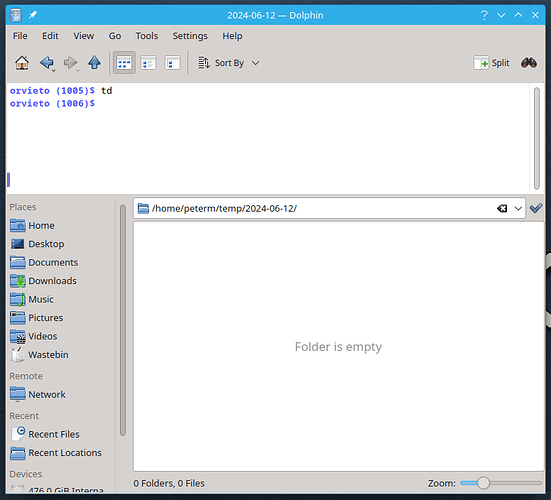Clear the location bar with the erase icon

(x=502, y=208)
